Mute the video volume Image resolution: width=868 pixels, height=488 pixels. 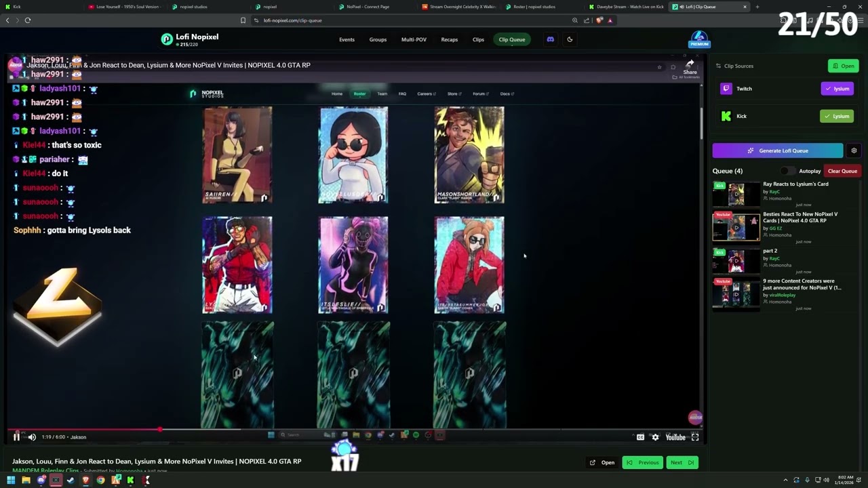32,437
